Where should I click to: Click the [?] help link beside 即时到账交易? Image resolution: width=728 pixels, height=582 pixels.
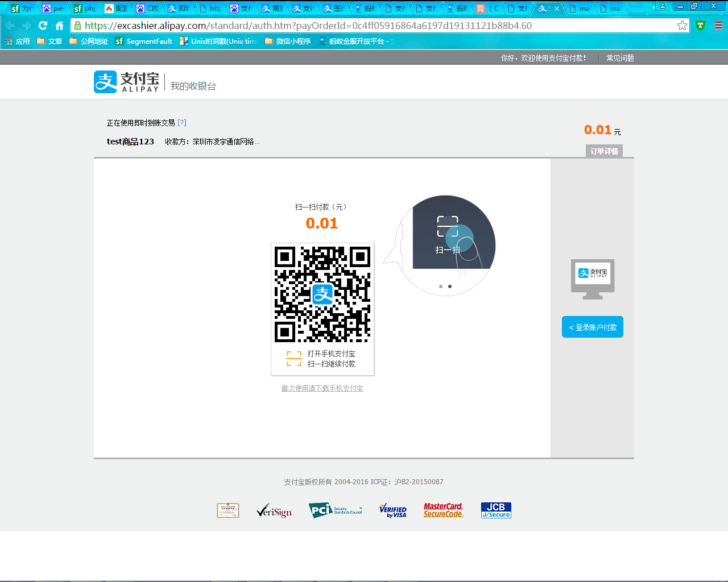click(x=182, y=123)
